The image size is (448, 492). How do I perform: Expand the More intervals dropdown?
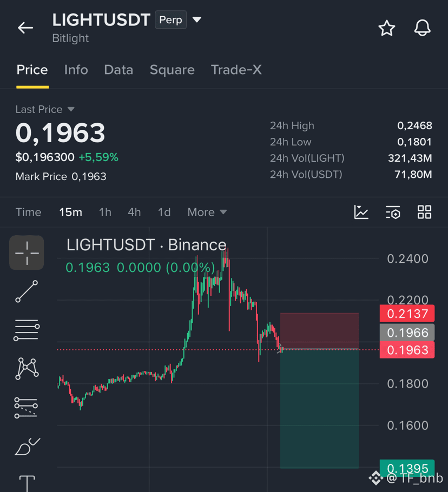tap(207, 212)
